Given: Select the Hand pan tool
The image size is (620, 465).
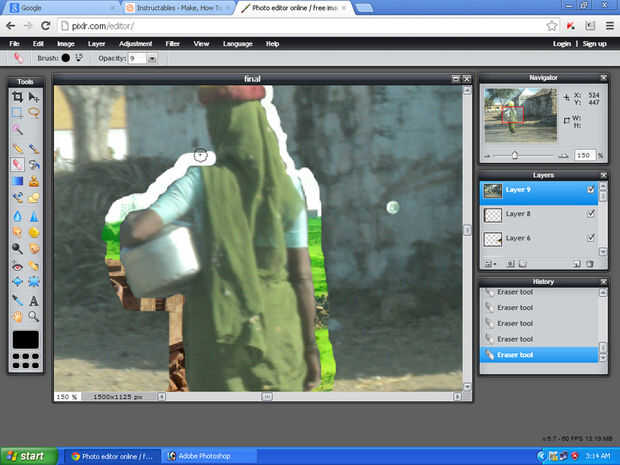Looking at the screenshot, I should [17, 316].
